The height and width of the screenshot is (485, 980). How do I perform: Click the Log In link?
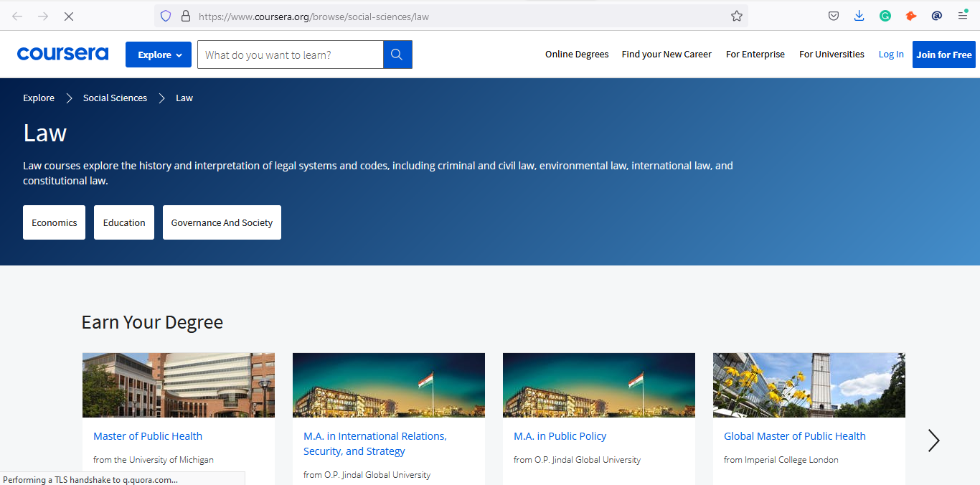[x=891, y=55]
